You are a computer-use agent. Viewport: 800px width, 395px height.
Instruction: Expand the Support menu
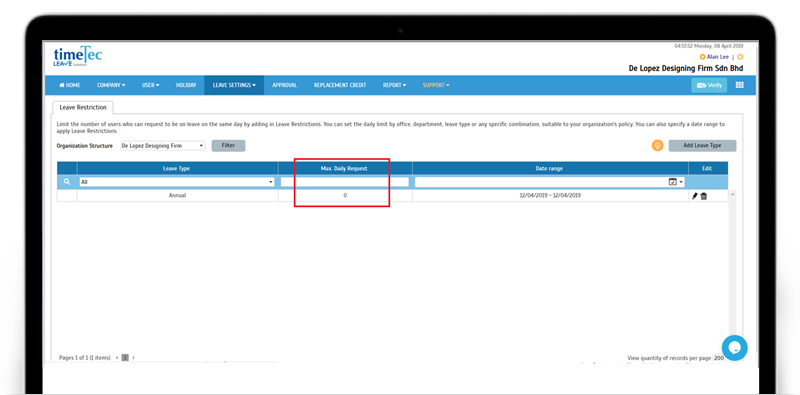coord(436,85)
